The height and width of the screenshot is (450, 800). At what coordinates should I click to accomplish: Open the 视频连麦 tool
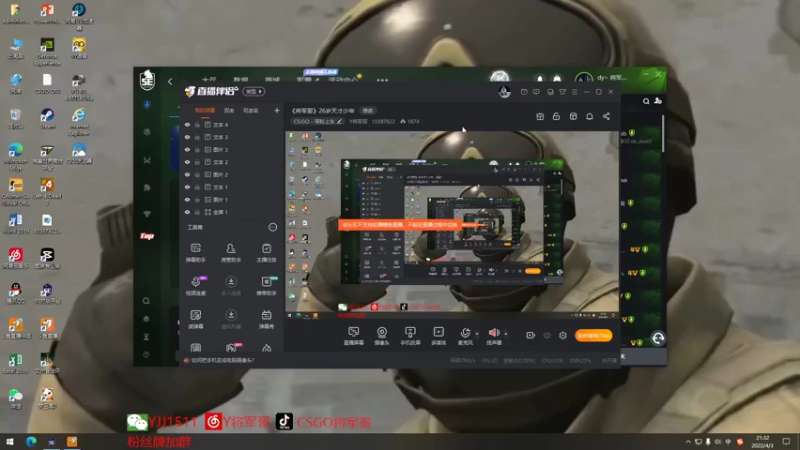(196, 286)
